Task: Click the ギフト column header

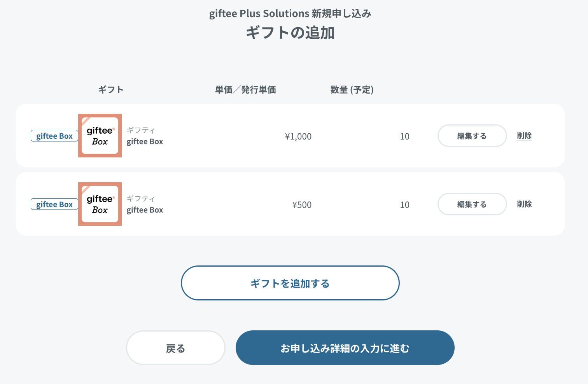Action: (x=111, y=90)
